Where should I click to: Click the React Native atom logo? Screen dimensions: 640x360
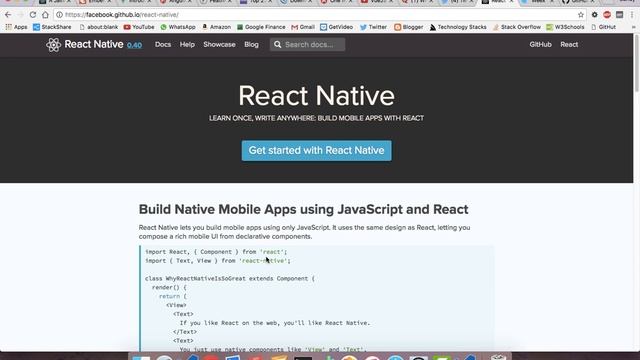53,44
